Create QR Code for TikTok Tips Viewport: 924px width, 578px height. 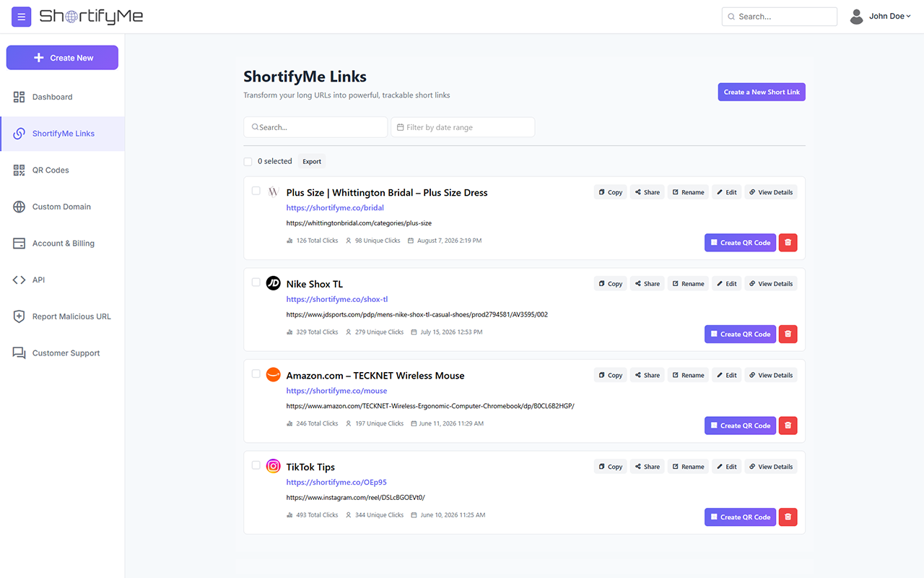[740, 517]
